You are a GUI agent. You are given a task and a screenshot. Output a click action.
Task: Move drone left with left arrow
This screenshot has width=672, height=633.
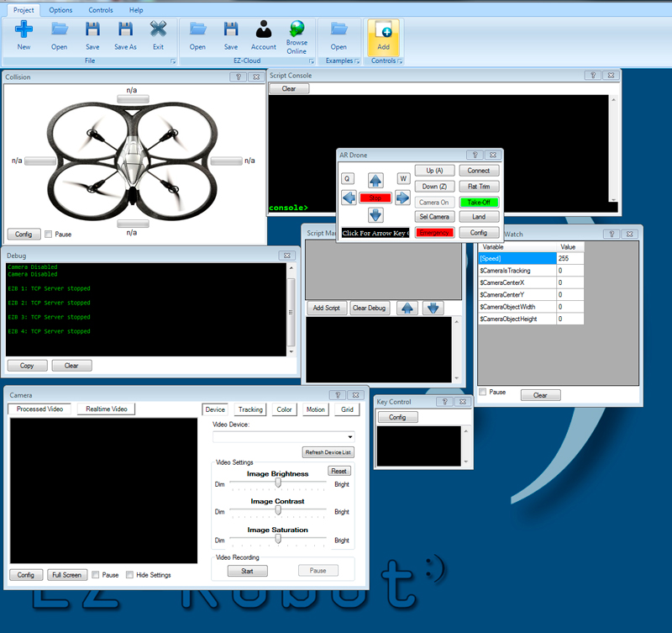(x=349, y=198)
